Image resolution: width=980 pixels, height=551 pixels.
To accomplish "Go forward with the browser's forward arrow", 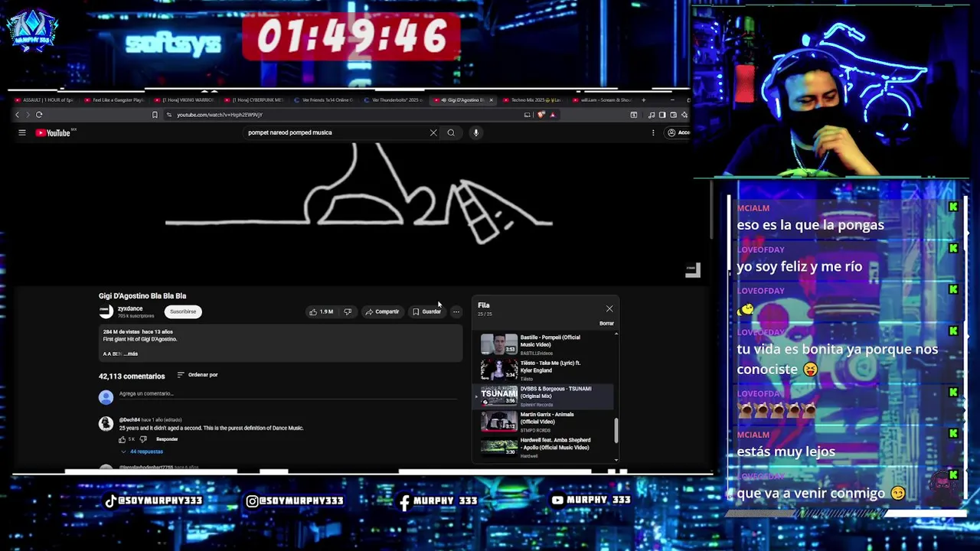I will (28, 115).
